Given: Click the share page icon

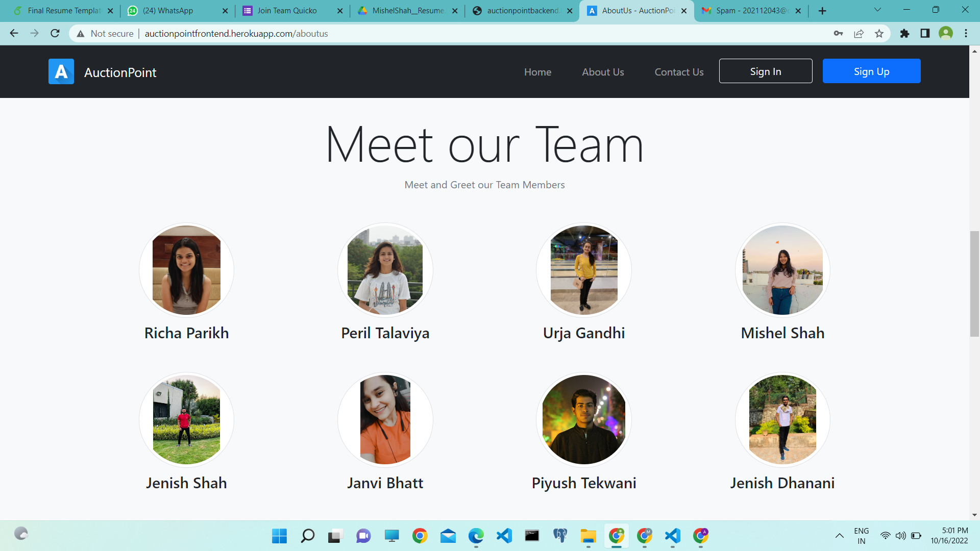Looking at the screenshot, I should [859, 34].
